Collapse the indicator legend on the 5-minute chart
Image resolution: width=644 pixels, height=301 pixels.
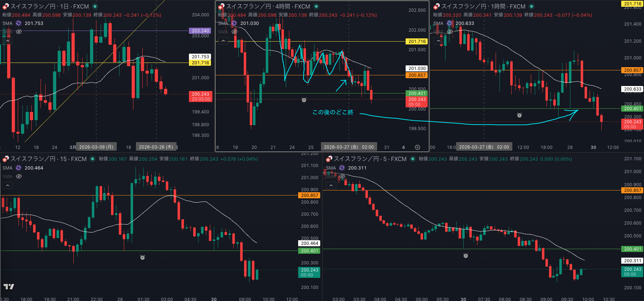[x=331, y=186]
